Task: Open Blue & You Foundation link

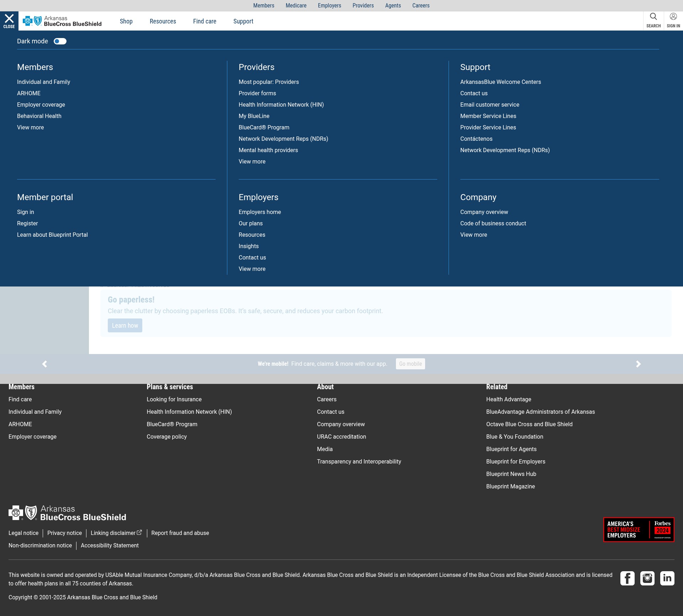Action: coord(515,437)
